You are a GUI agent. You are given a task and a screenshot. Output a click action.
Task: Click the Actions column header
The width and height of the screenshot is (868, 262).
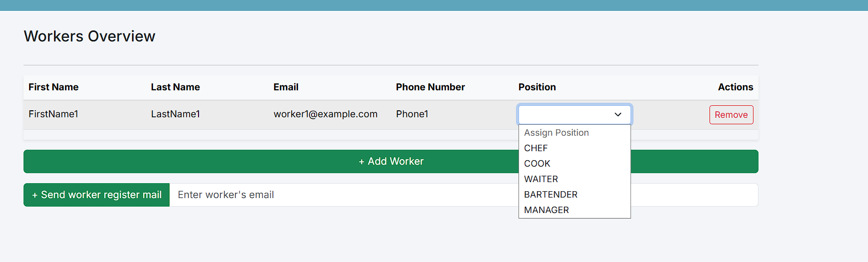pyautogui.click(x=735, y=87)
